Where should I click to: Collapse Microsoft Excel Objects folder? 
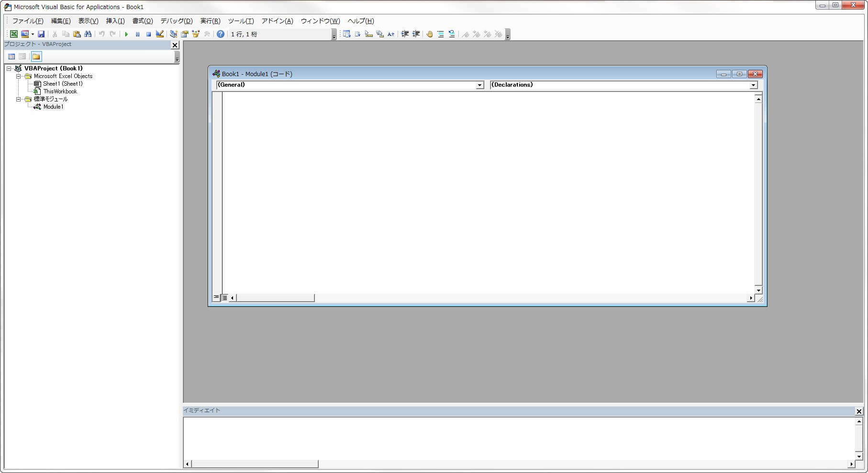coord(19,76)
